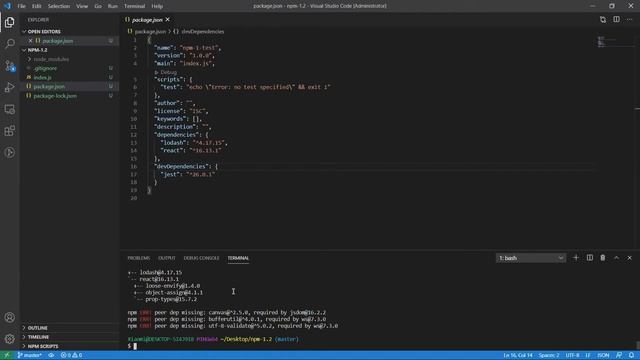The image size is (640, 360).
Task: Change indentation via Spaces: 2
Action: click(549, 355)
